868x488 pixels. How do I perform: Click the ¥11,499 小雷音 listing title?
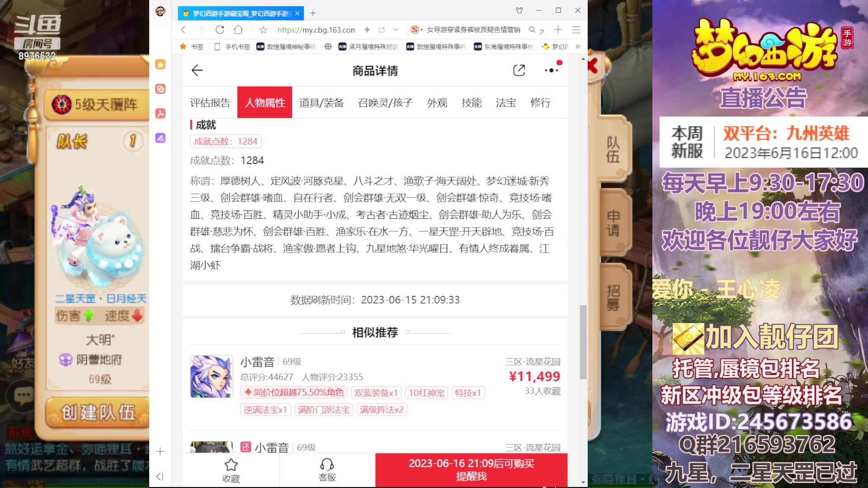(x=257, y=361)
